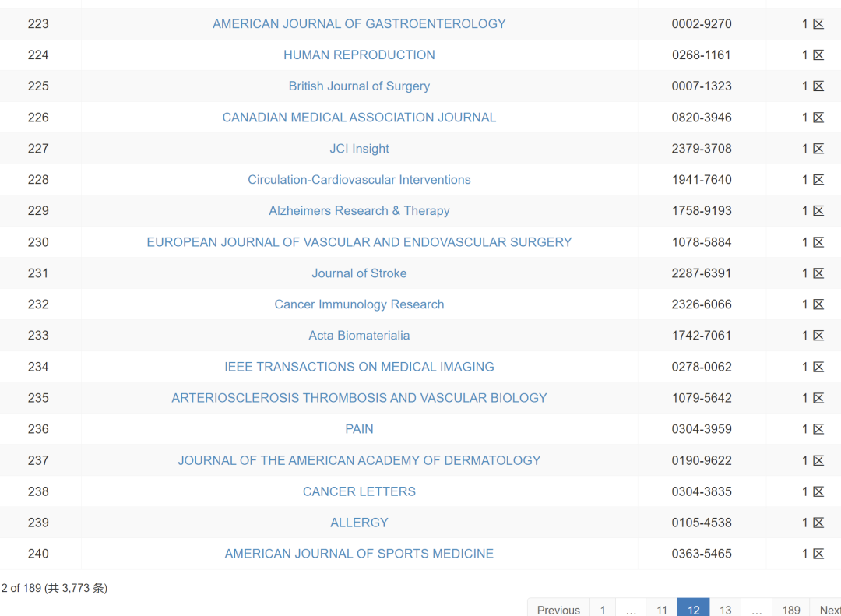Select ISSN 0304-3835 cell
Screen dimensions: 841x616
[x=702, y=491]
